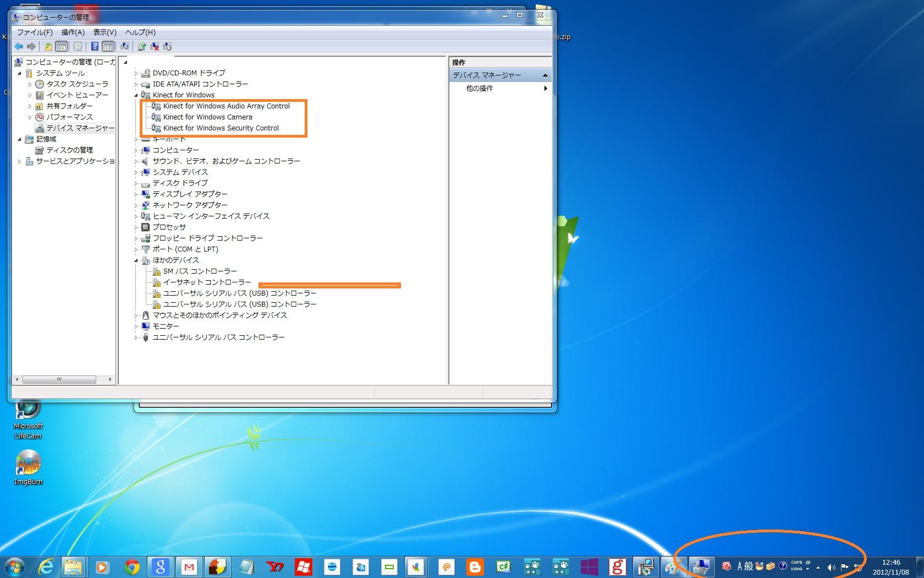The image size is (924, 578).
Task: Open the 操作(A) menu
Action: (73, 32)
